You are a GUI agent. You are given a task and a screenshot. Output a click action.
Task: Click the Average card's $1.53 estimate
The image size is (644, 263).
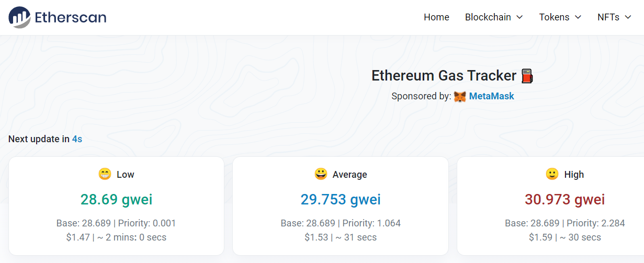[316, 237]
